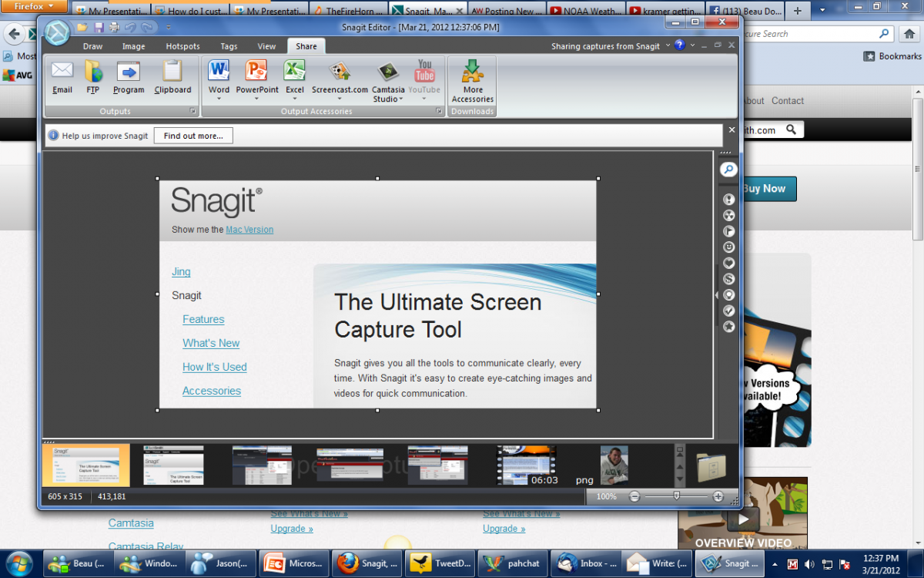Open the Snagit application orb menu

pos(57,34)
